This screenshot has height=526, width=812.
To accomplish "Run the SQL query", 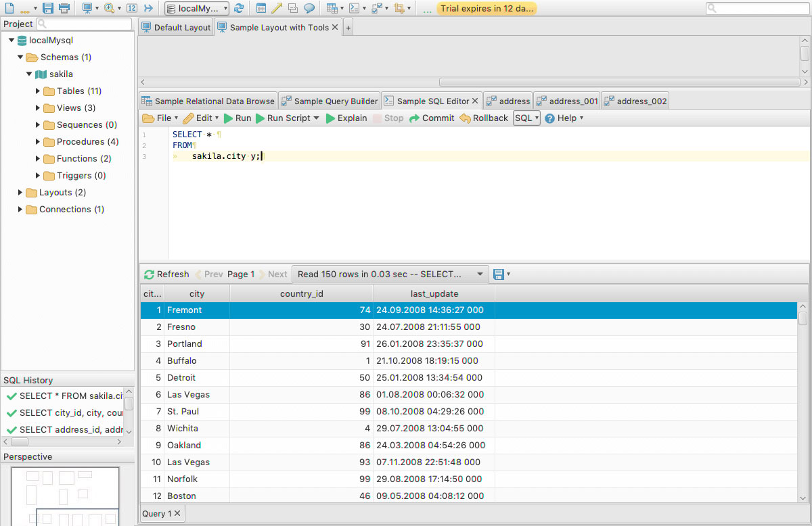I will click(x=238, y=118).
